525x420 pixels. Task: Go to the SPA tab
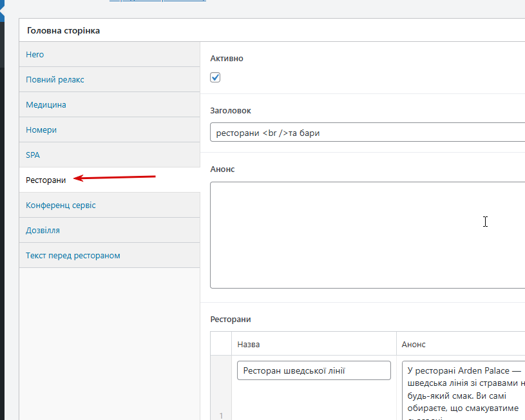[x=110, y=155]
